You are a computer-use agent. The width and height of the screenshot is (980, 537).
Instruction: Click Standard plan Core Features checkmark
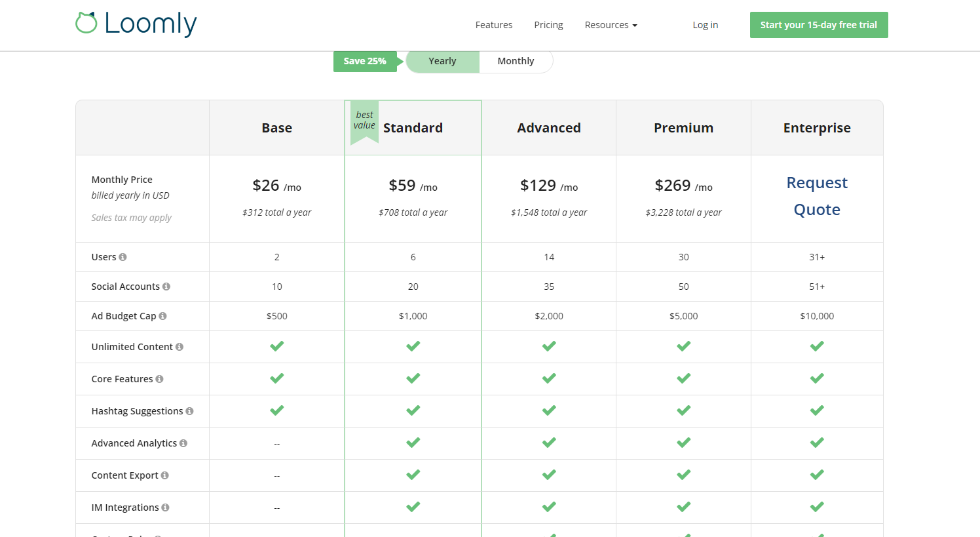(x=413, y=378)
